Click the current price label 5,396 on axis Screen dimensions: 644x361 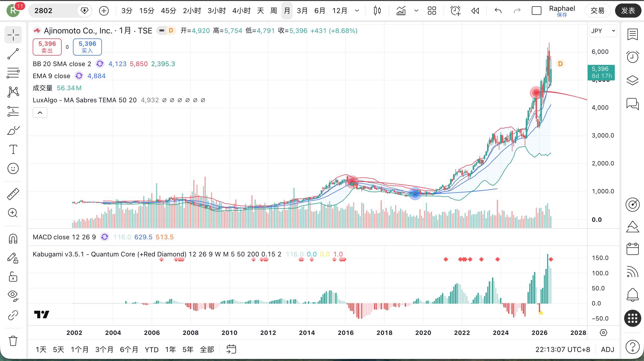(601, 72)
